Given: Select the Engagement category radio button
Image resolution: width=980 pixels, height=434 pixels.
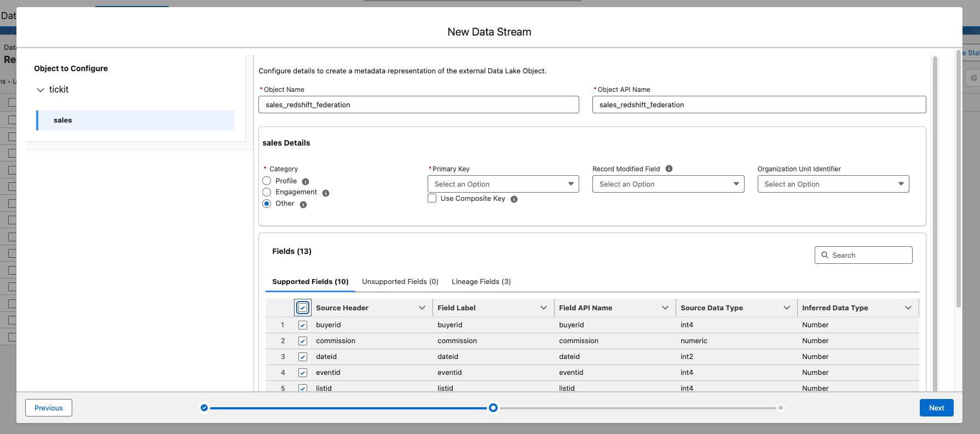Looking at the screenshot, I should [267, 192].
